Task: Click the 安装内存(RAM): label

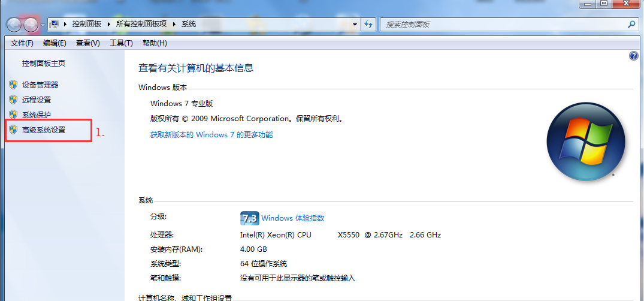Action: click(x=177, y=249)
